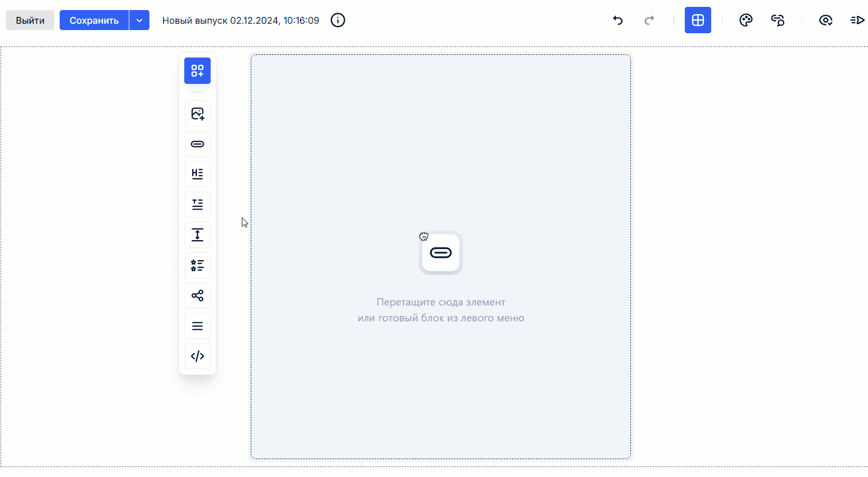Toggle the grid layout view

pos(698,21)
